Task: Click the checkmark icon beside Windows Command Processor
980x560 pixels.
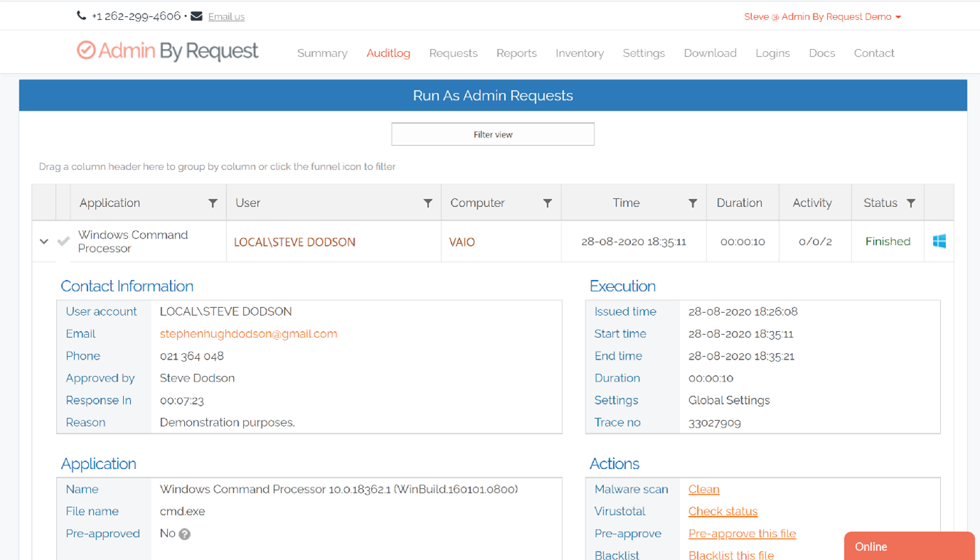Action: (63, 242)
